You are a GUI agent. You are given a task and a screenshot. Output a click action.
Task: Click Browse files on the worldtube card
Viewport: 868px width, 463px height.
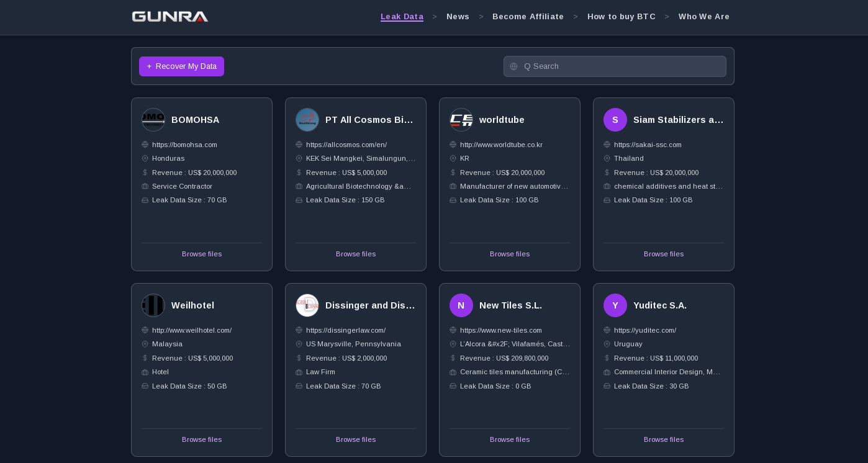(x=510, y=254)
